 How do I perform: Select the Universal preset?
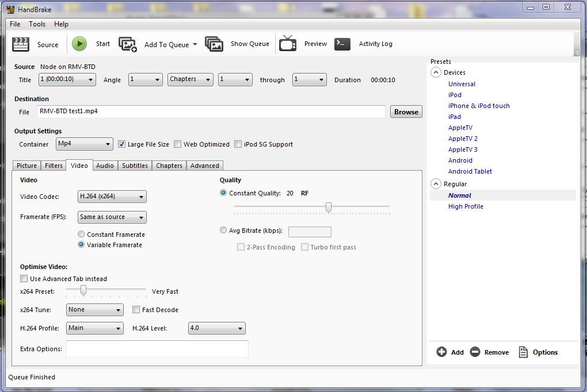point(462,84)
